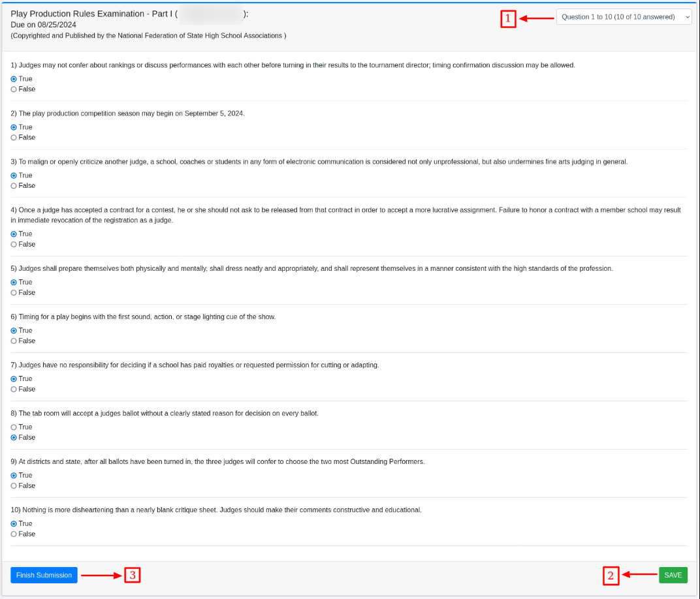Choose False for question 2 season start

tap(14, 138)
